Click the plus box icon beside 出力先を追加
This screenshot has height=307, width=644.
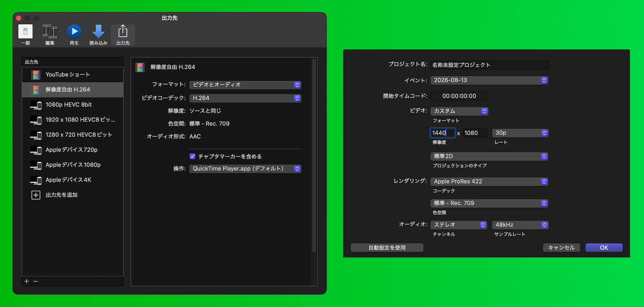tap(36, 195)
